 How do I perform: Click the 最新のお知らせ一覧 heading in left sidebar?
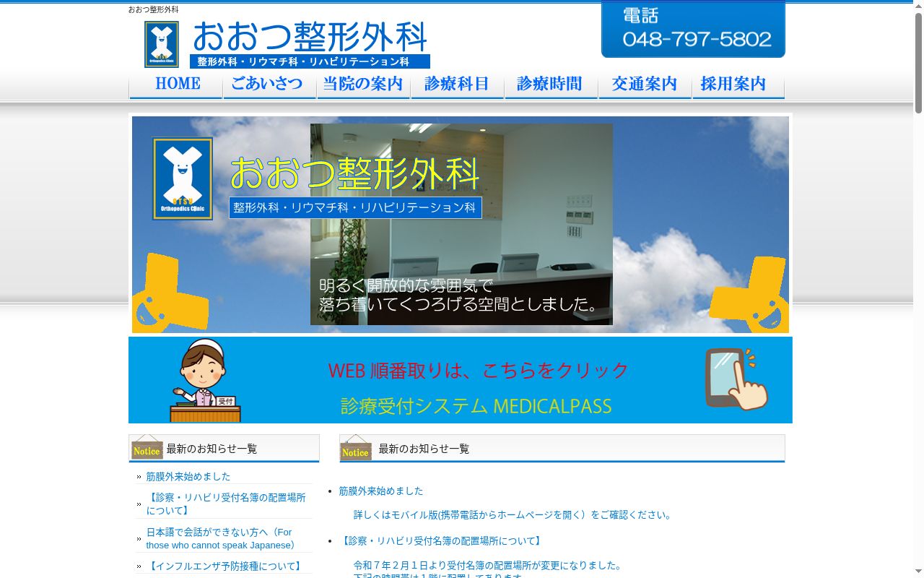tap(212, 449)
